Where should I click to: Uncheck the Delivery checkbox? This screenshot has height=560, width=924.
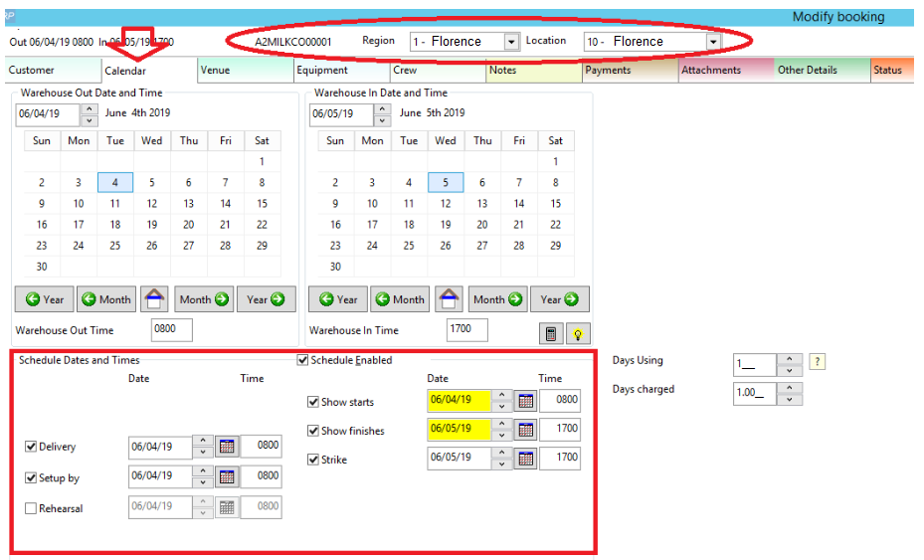(x=31, y=447)
